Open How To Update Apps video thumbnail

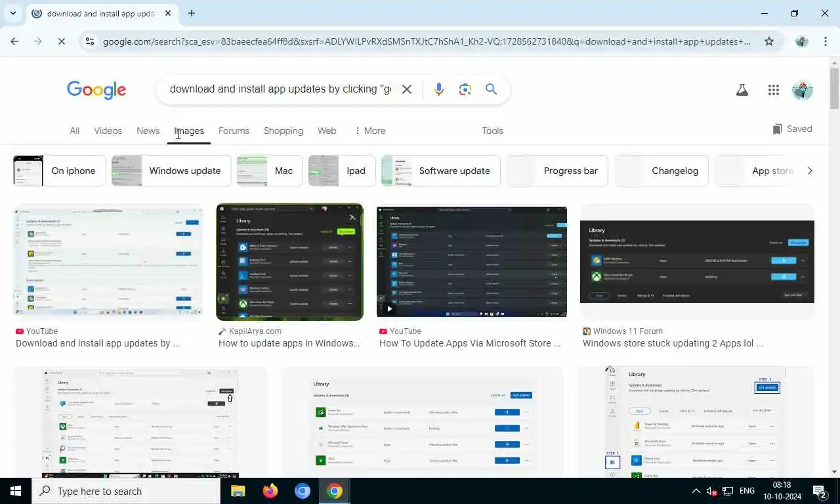(x=472, y=261)
